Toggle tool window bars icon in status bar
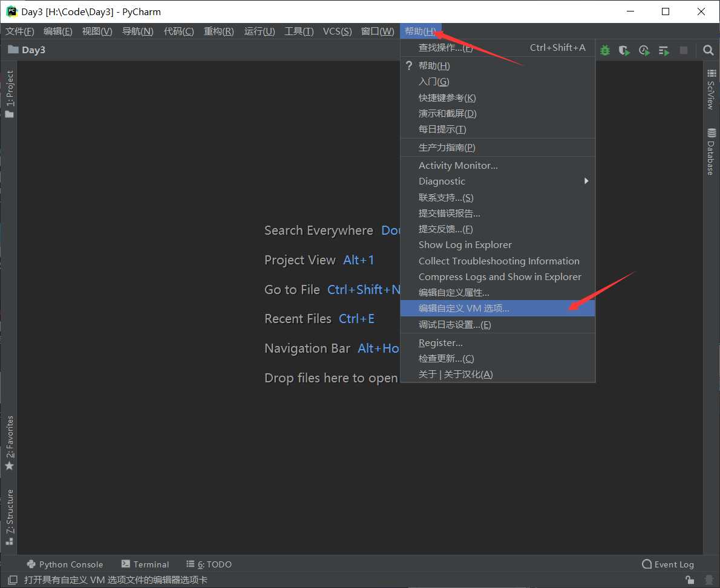The height and width of the screenshot is (588, 720). [x=12, y=580]
